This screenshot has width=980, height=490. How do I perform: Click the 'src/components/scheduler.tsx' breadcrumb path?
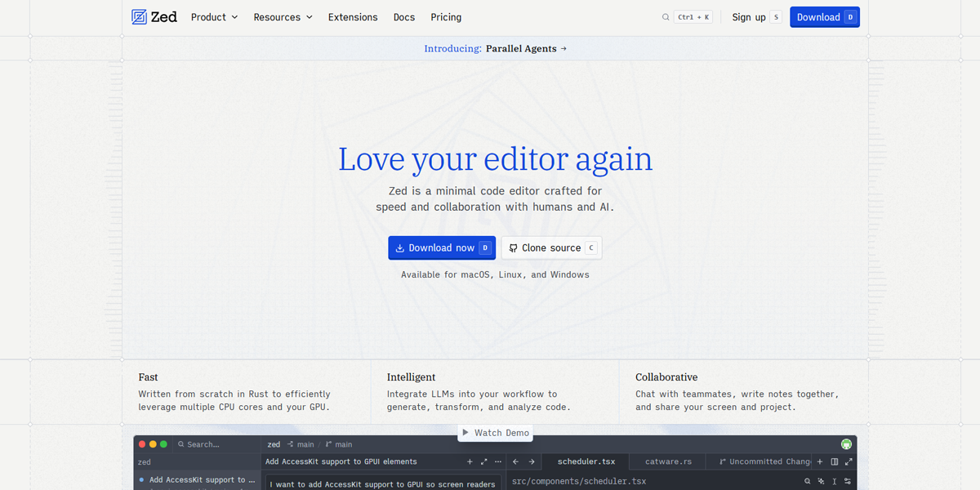(x=579, y=481)
